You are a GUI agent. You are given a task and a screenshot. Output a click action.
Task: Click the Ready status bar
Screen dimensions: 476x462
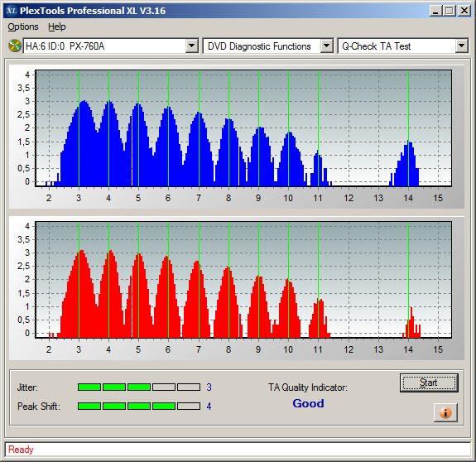click(238, 450)
